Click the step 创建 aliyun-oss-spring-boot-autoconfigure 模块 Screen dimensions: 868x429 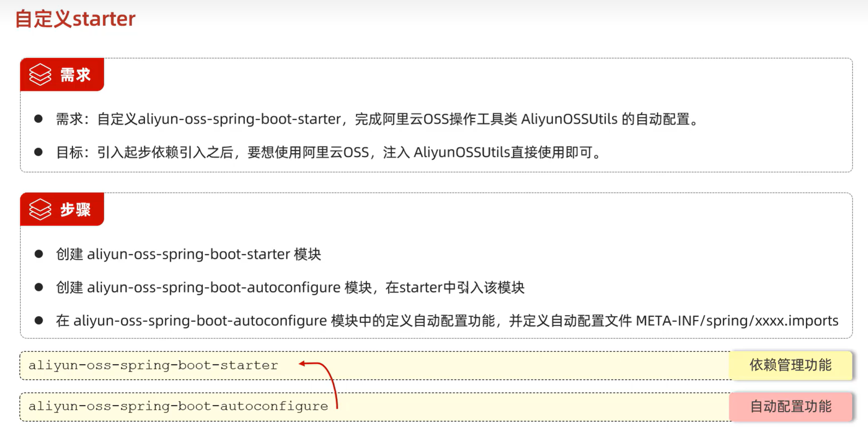point(290,287)
